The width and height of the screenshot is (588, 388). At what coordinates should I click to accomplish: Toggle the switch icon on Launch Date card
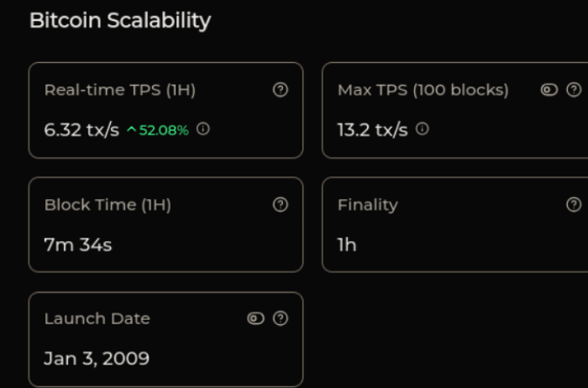pos(256,318)
